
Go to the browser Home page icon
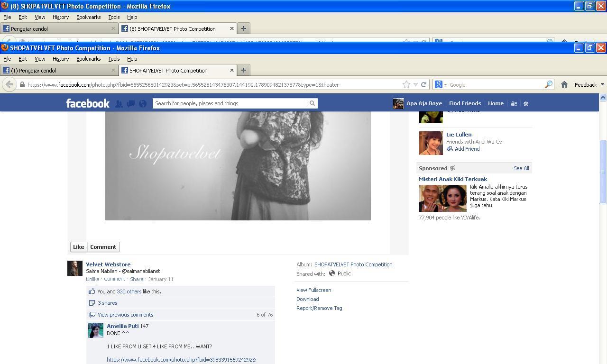pyautogui.click(x=564, y=84)
